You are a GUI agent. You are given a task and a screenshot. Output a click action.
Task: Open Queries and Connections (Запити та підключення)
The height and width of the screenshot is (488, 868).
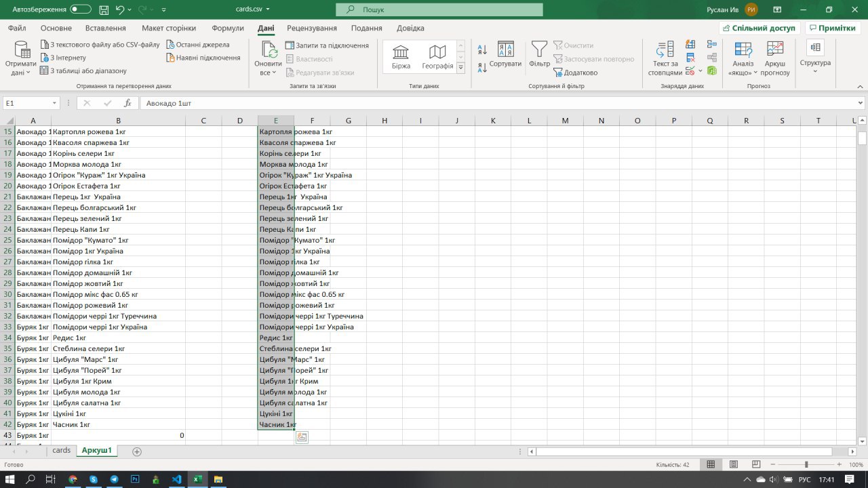tap(327, 45)
